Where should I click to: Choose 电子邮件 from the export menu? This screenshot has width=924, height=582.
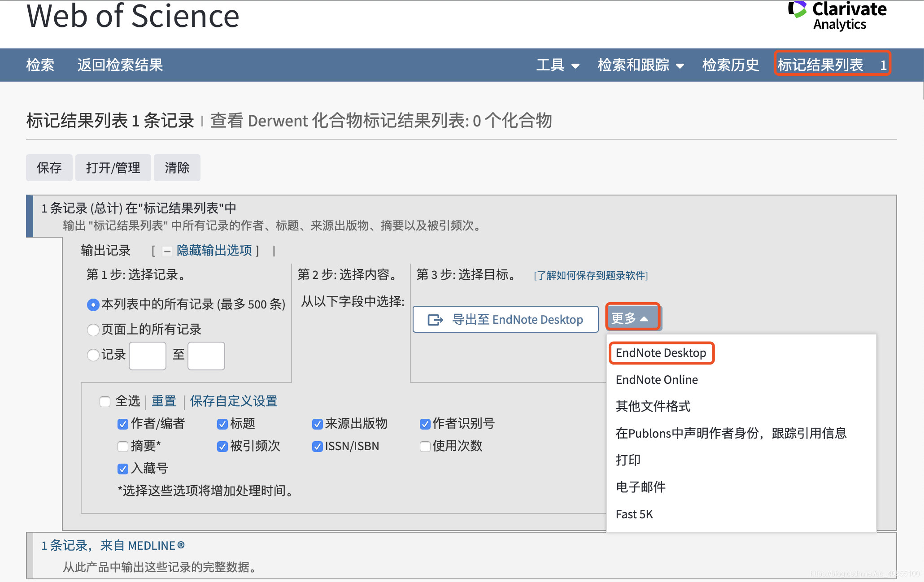(641, 487)
